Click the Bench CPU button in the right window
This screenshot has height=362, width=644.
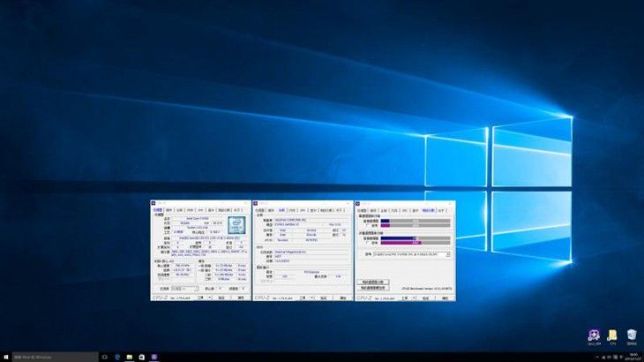[373, 283]
